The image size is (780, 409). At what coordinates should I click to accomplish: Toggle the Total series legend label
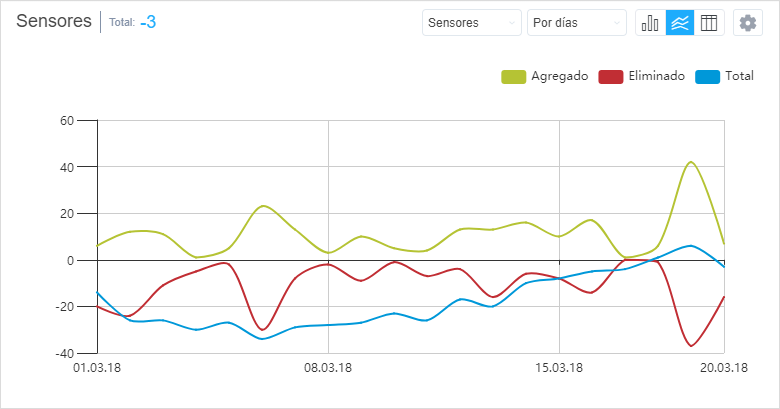739,76
